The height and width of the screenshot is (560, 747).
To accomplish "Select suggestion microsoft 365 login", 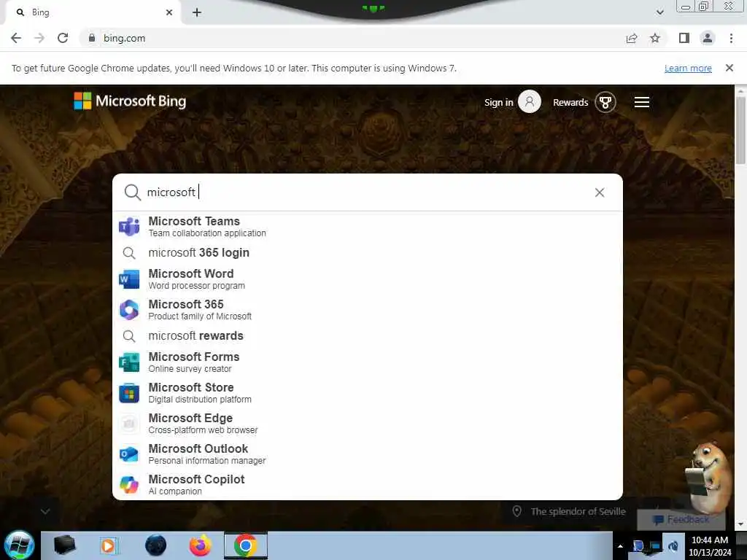I will tap(198, 253).
